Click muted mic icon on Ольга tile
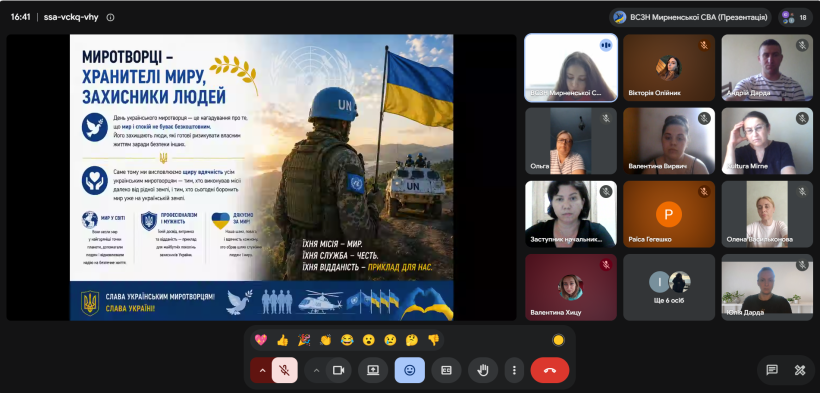820x393 pixels. tap(606, 118)
